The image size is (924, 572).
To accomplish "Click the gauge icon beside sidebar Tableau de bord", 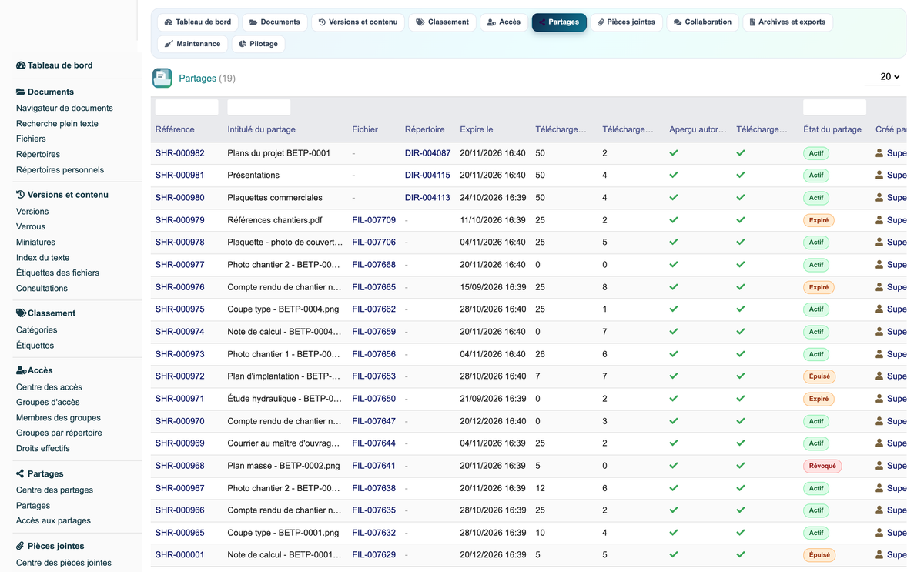I will point(21,65).
